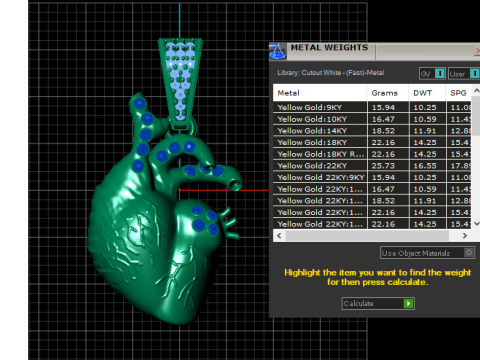Close the Metal Weights panel
Screen dimensions: 480x360
(477, 51)
